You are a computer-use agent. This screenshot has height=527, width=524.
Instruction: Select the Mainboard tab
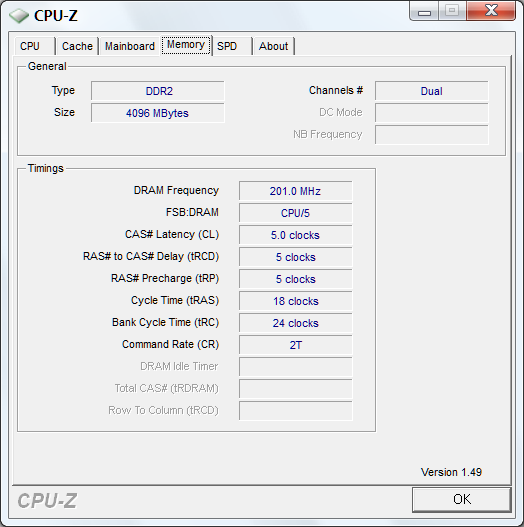[x=129, y=46]
